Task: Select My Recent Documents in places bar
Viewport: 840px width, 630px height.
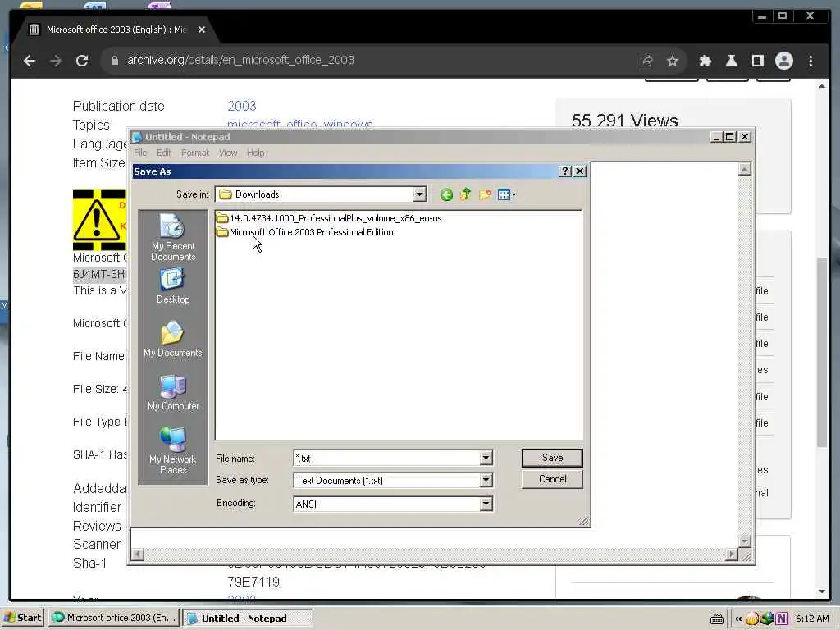Action: pyautogui.click(x=172, y=238)
